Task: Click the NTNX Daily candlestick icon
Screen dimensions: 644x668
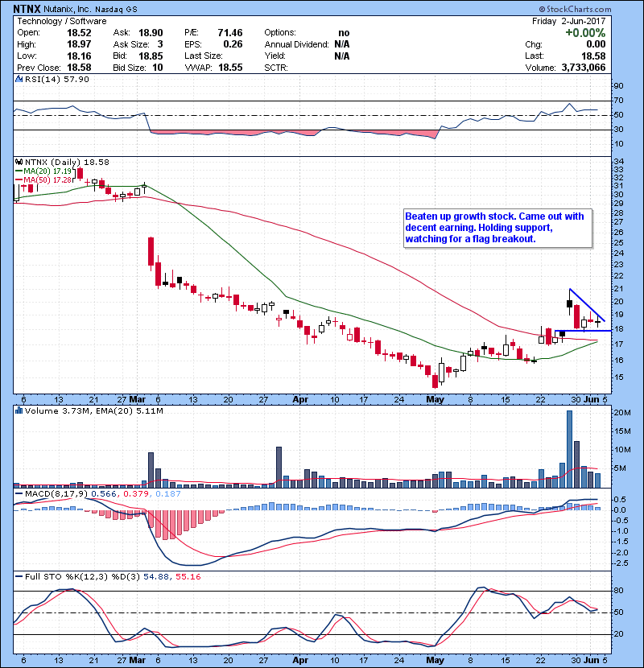Action: point(19,163)
